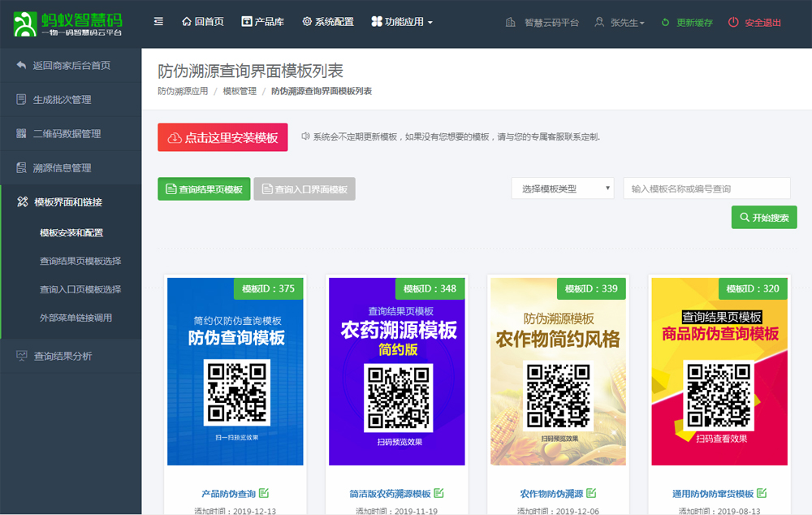Click the 功能应用 four-leaf icon
This screenshot has height=515, width=812.
coord(377,22)
